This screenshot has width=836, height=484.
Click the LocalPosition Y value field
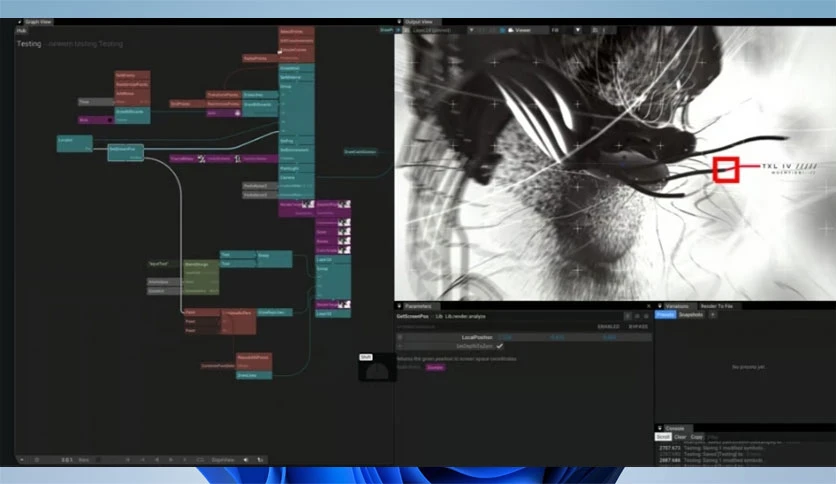coord(573,337)
